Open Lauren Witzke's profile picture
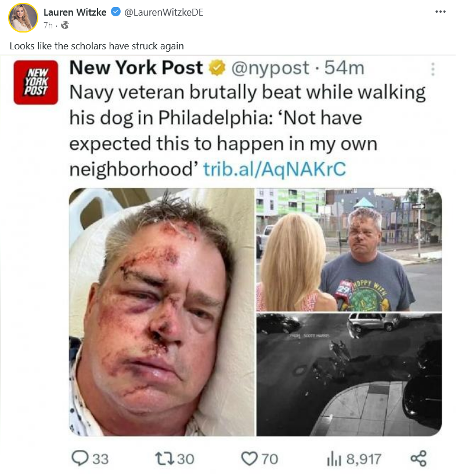The image size is (458, 476). click(x=23, y=17)
